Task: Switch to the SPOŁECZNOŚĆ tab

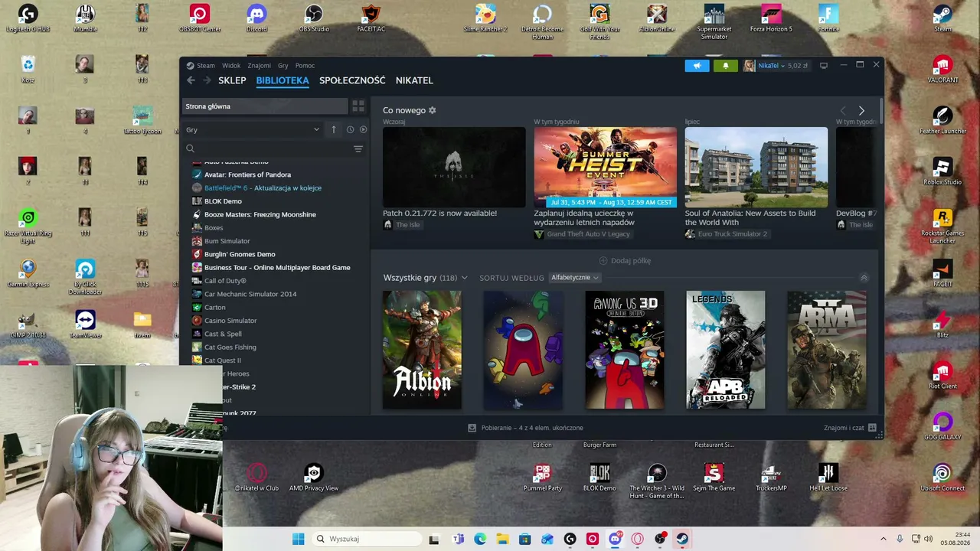Action: point(352,80)
